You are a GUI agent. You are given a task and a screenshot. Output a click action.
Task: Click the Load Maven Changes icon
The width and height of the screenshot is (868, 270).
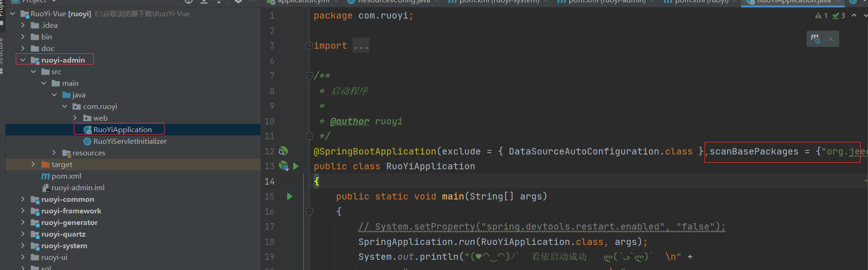coord(815,39)
